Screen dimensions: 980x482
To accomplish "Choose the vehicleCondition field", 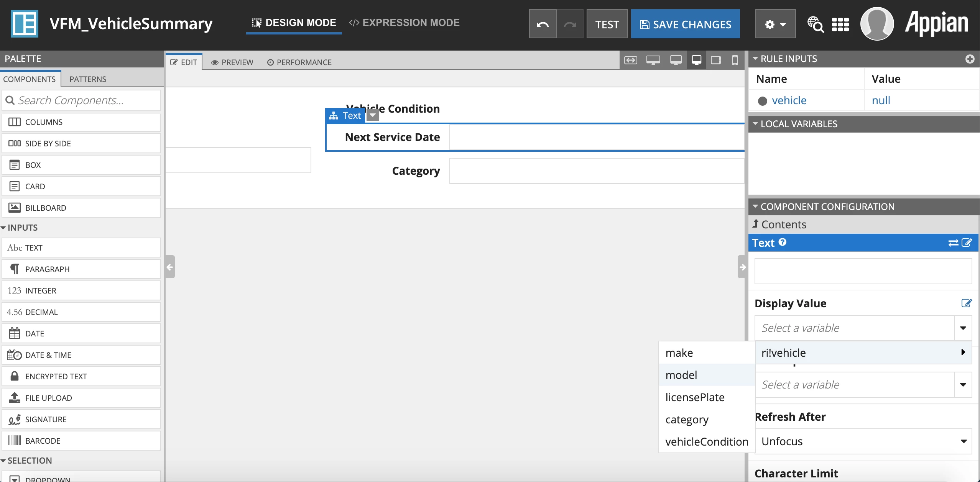I will [x=707, y=441].
